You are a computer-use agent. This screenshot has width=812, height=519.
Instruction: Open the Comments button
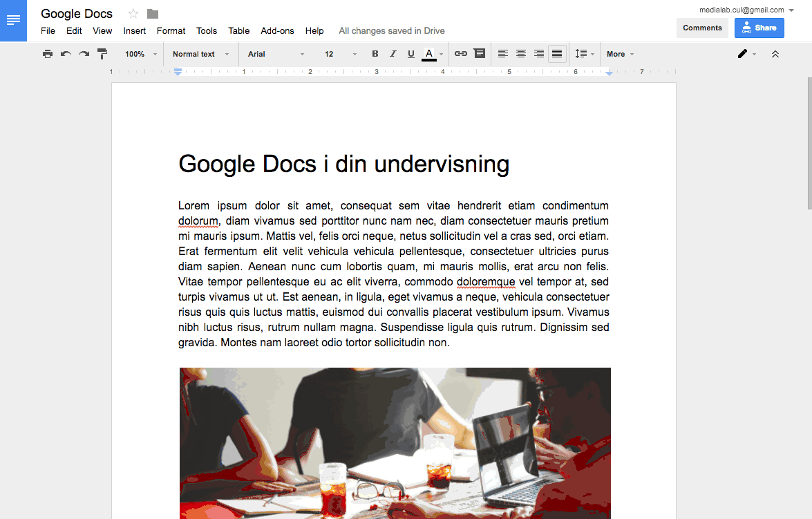coord(702,28)
